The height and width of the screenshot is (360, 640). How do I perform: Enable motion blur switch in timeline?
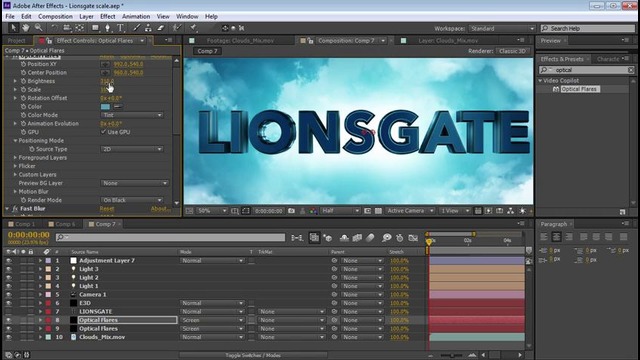tap(370, 238)
